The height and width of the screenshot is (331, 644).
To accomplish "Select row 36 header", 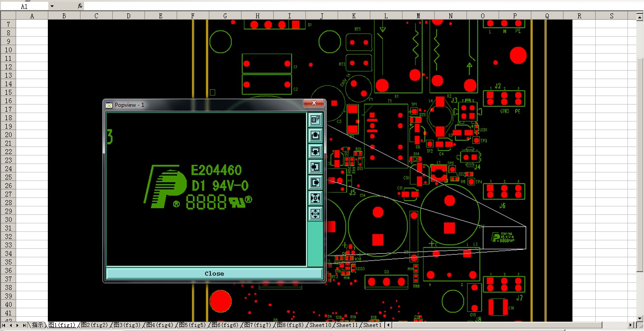I will [x=8, y=270].
